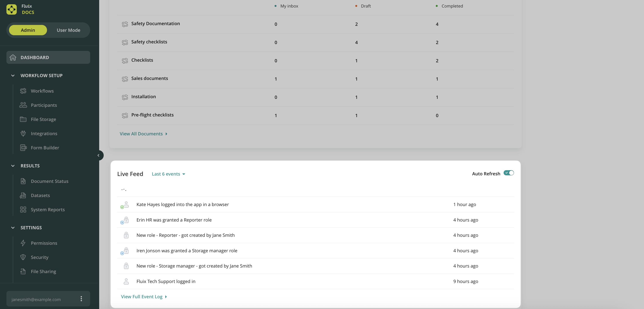Click the Security shield icon
Viewport: 644px width, 309px height.
(x=23, y=257)
